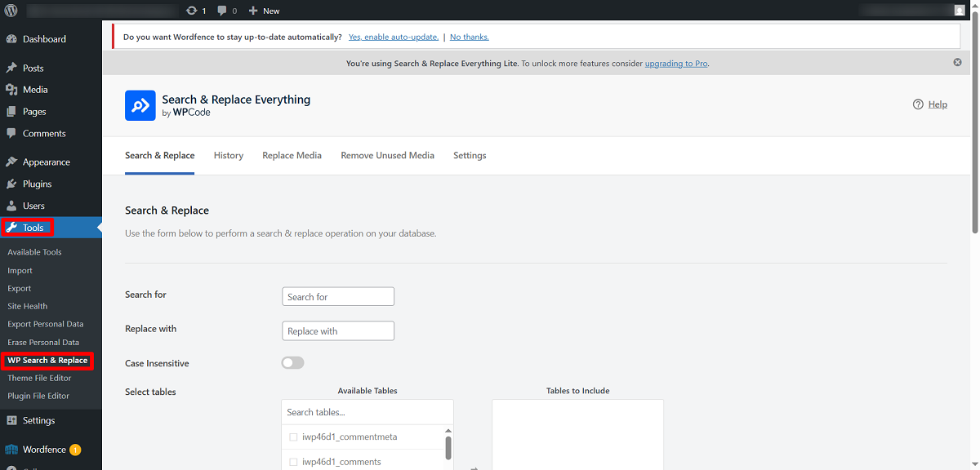Enable the Case Insensitive toggle
This screenshot has width=980, height=470.
pyautogui.click(x=292, y=362)
